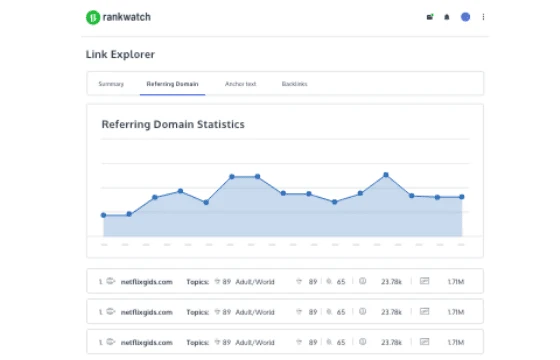
Task: Click the rankwatch logo
Action: pyautogui.click(x=118, y=17)
